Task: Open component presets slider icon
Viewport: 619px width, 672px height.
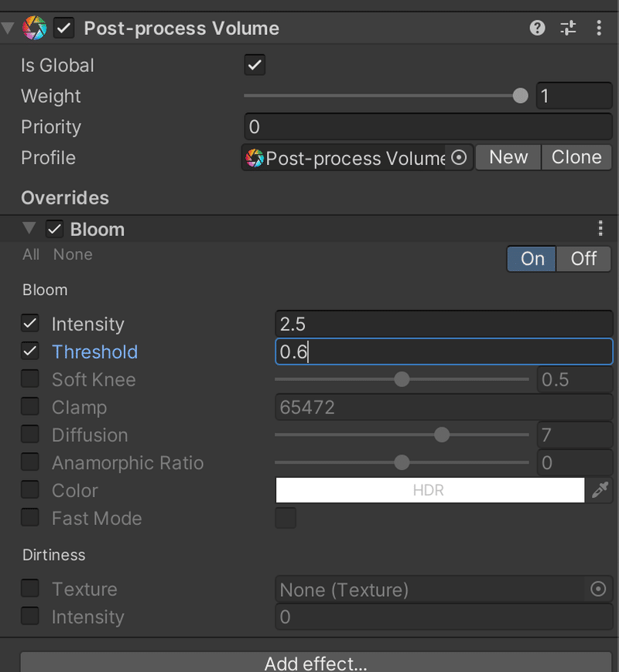Action: pos(568,29)
